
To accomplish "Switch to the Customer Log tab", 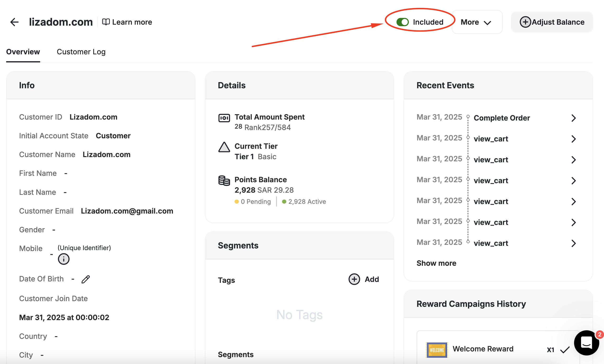I will point(81,52).
